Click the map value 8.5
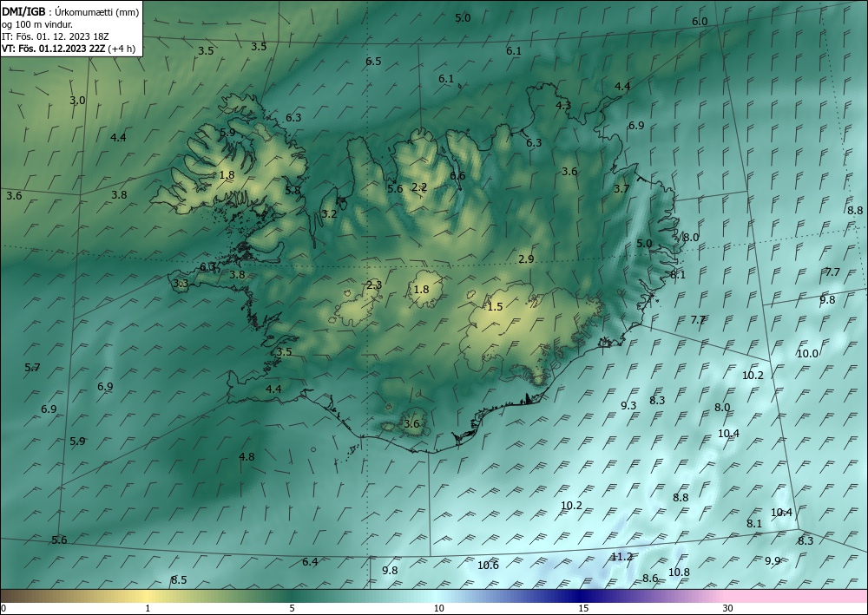 click(x=179, y=580)
